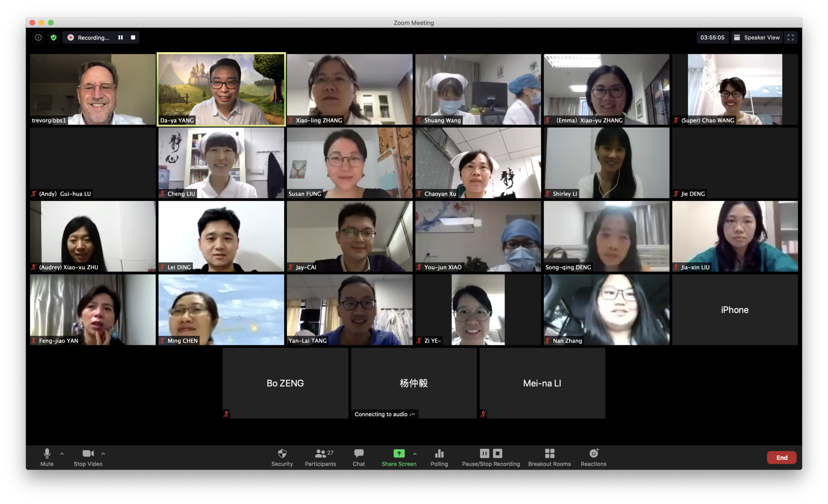
Task: Click the meeting information icon
Action: (38, 38)
